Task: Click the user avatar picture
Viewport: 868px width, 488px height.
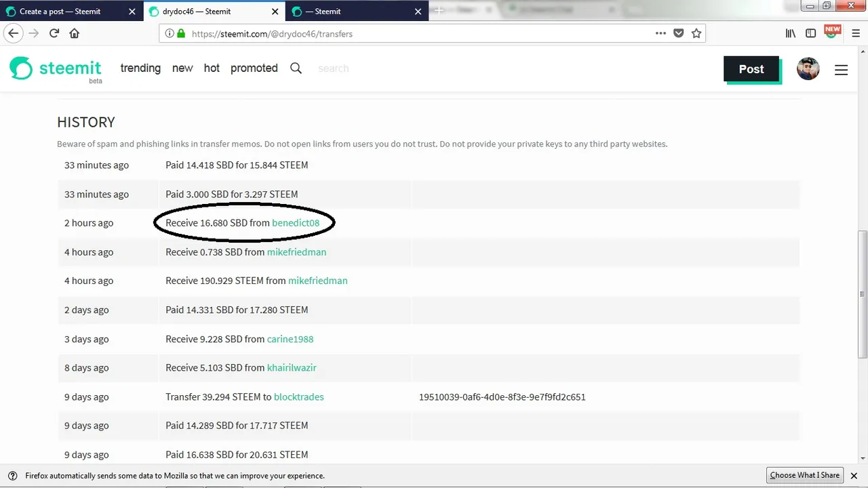Action: click(808, 68)
